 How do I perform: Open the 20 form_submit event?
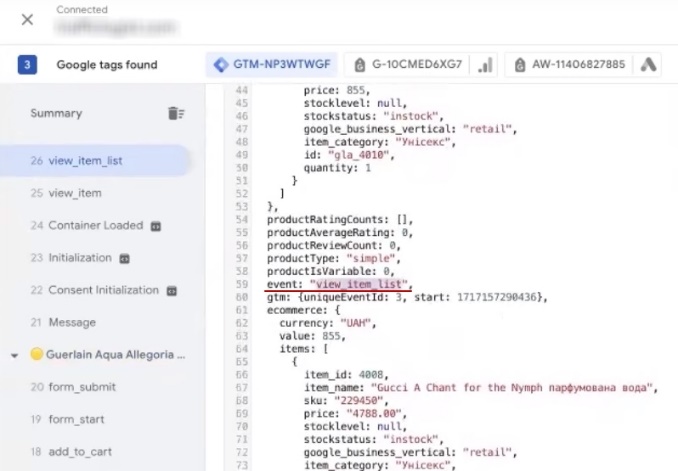pyautogui.click(x=73, y=387)
